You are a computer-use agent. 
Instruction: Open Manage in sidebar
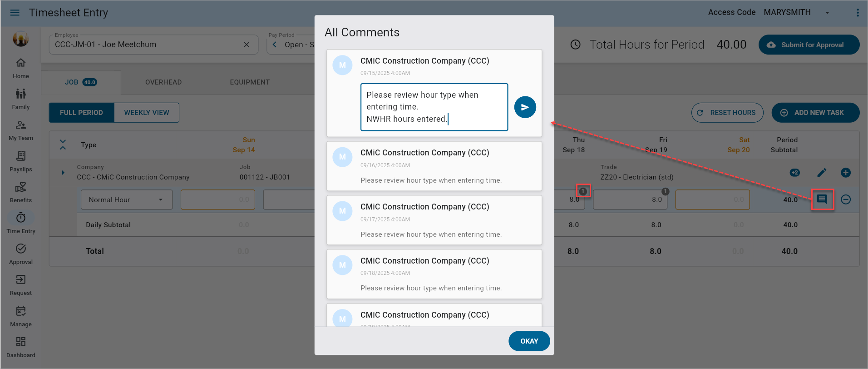21,317
